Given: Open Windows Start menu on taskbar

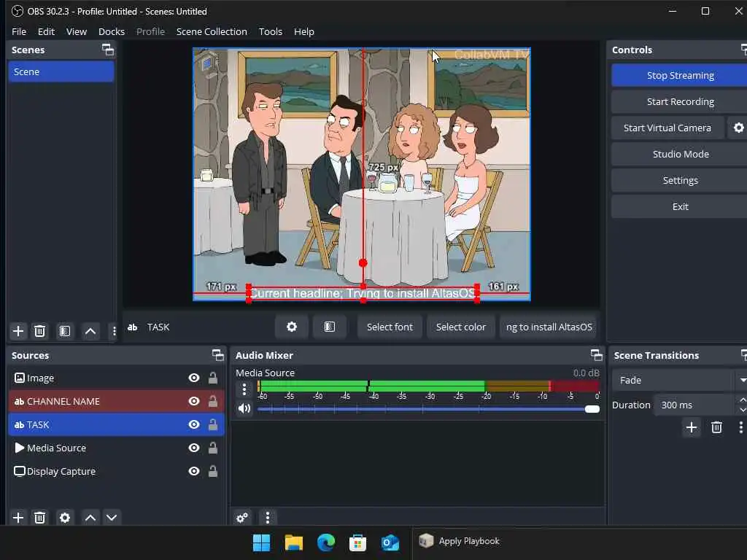Looking at the screenshot, I should [261, 542].
